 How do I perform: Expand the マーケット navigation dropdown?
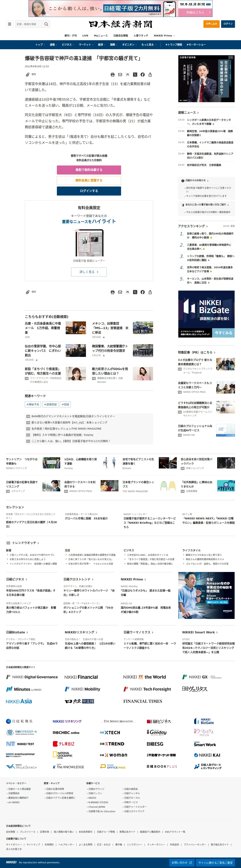[x=86, y=45]
